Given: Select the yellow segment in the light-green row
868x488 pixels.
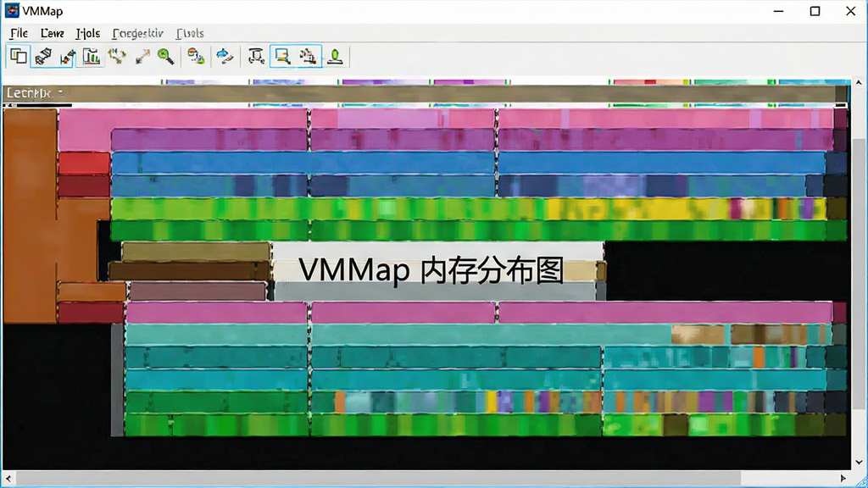Looking at the screenshot, I should [x=637, y=209].
